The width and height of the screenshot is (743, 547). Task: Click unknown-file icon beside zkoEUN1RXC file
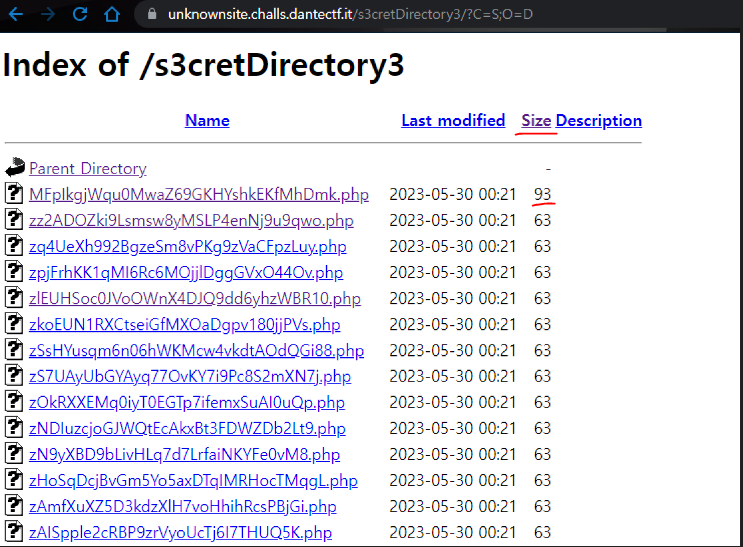(x=14, y=324)
